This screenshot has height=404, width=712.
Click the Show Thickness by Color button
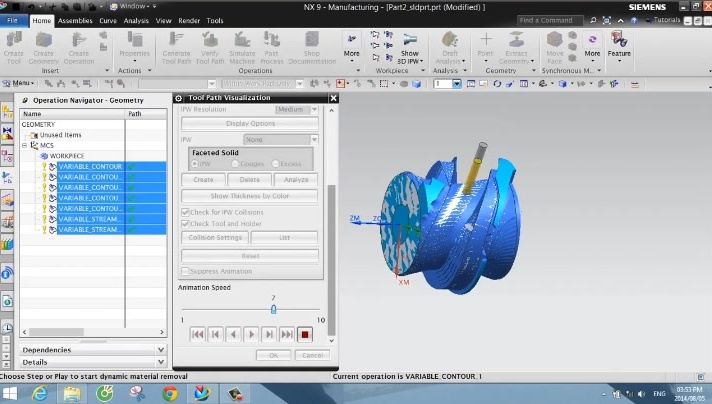[250, 196]
